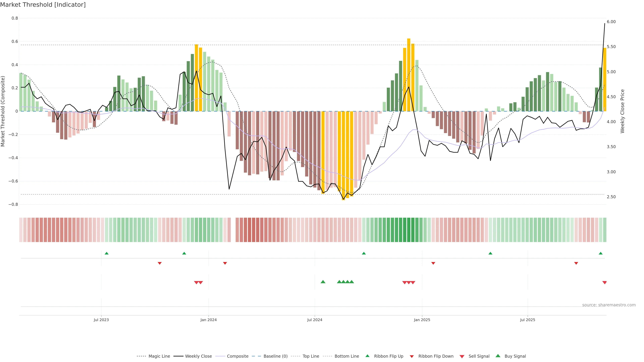Select the lone buy signal marker near Jul 2024

pyautogui.click(x=323, y=282)
